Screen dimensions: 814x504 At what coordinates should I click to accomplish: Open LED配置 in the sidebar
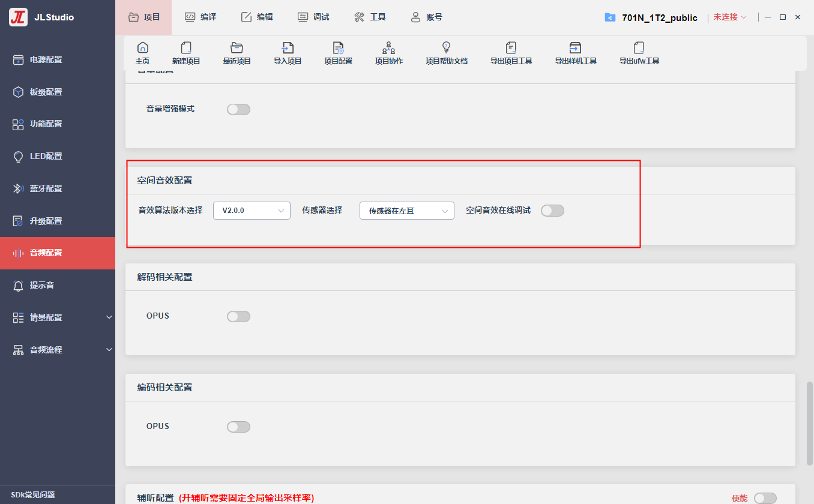[58, 156]
